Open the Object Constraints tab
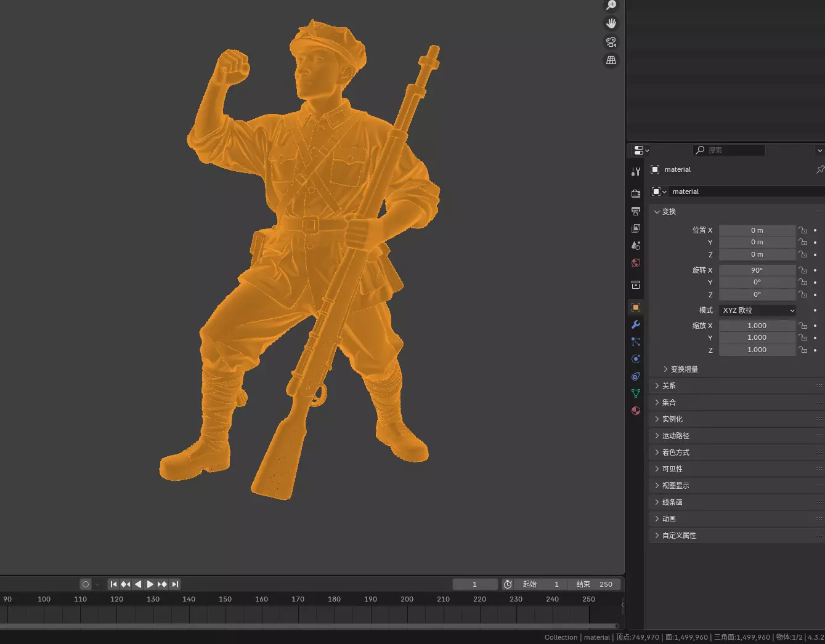Viewport: 825px width, 644px height. (636, 376)
